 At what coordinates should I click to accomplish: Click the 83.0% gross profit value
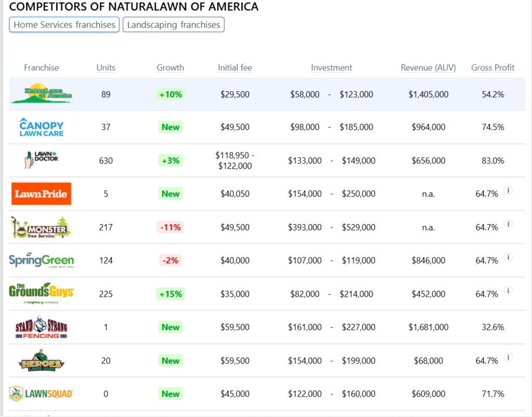493,160
